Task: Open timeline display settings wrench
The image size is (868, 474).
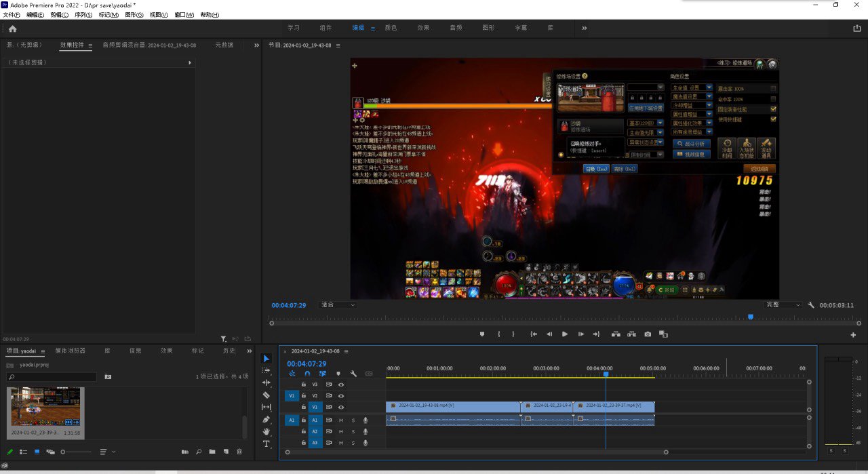Action: click(353, 374)
